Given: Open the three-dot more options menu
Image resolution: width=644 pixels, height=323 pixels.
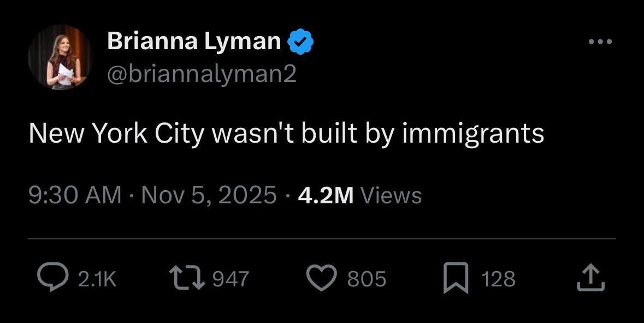Looking at the screenshot, I should click(x=600, y=42).
